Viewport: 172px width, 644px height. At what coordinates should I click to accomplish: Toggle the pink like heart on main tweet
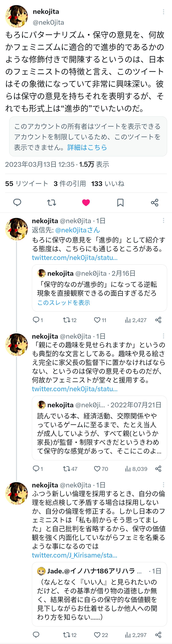click(86, 202)
